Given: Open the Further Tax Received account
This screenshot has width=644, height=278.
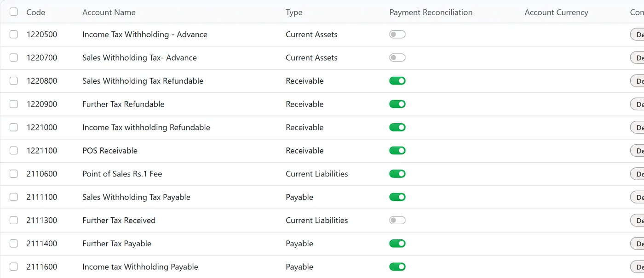Looking at the screenshot, I should click(x=119, y=220).
